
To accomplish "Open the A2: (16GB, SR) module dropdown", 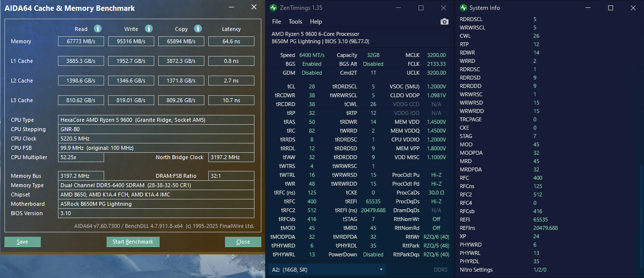I will 327,270.
